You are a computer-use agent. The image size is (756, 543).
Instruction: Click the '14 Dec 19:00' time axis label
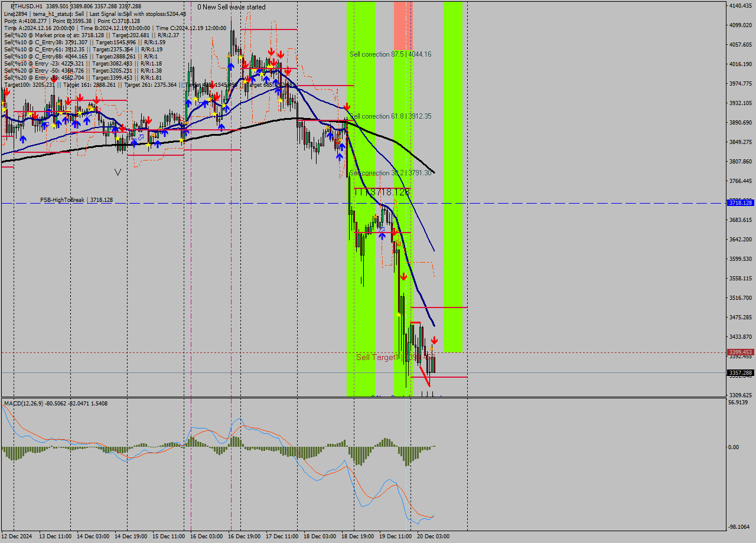[131, 537]
